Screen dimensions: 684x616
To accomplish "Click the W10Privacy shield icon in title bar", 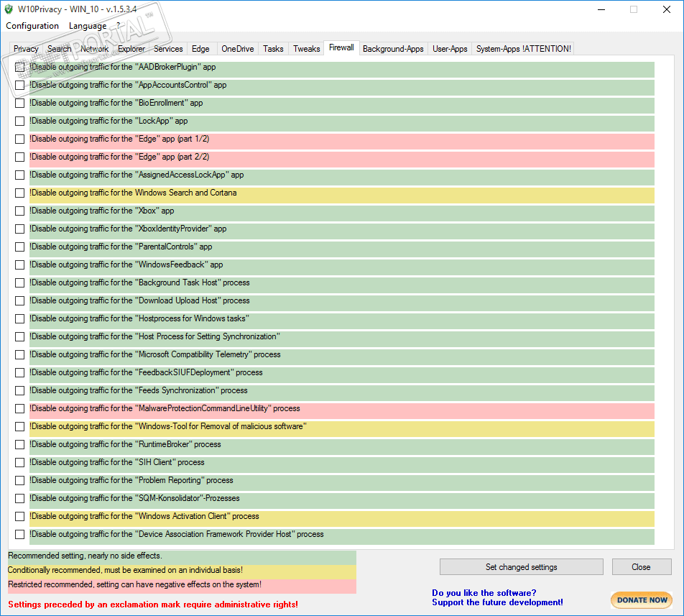I will (9, 9).
